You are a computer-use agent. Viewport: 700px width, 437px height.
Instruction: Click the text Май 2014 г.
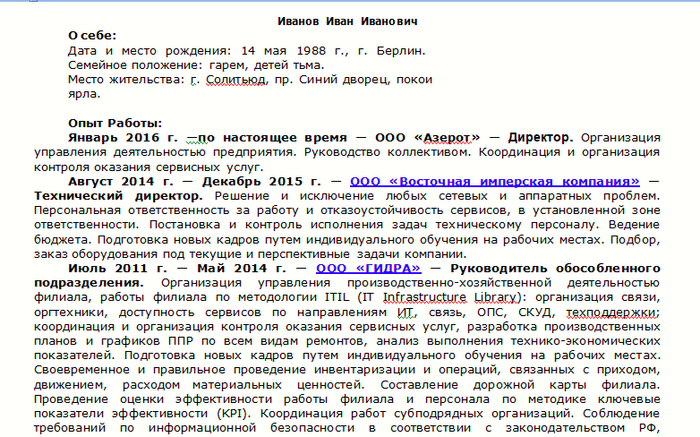241,268
